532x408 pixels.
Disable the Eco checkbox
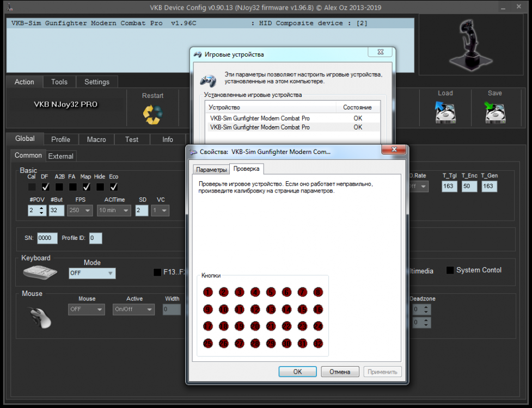click(x=114, y=187)
